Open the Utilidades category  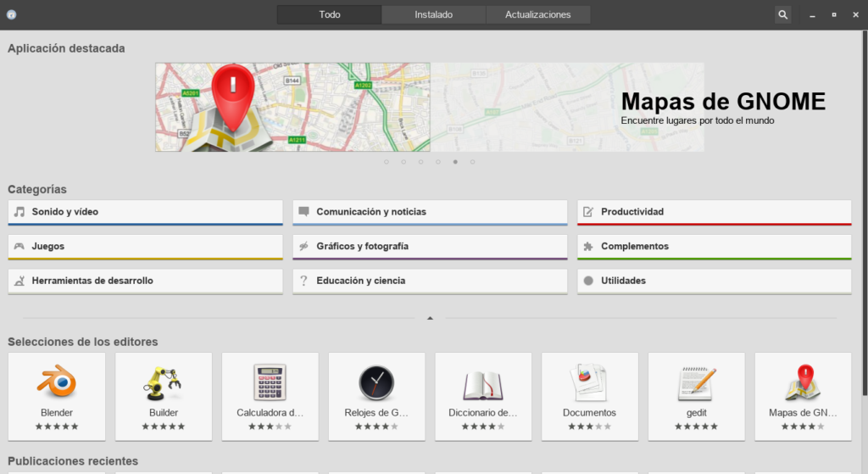tap(714, 282)
